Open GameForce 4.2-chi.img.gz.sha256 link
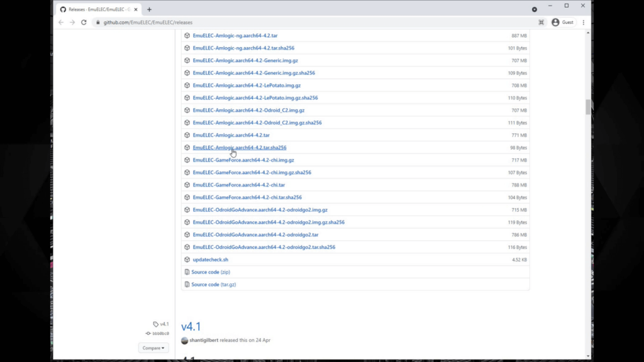This screenshot has height=362, width=644. [252, 172]
